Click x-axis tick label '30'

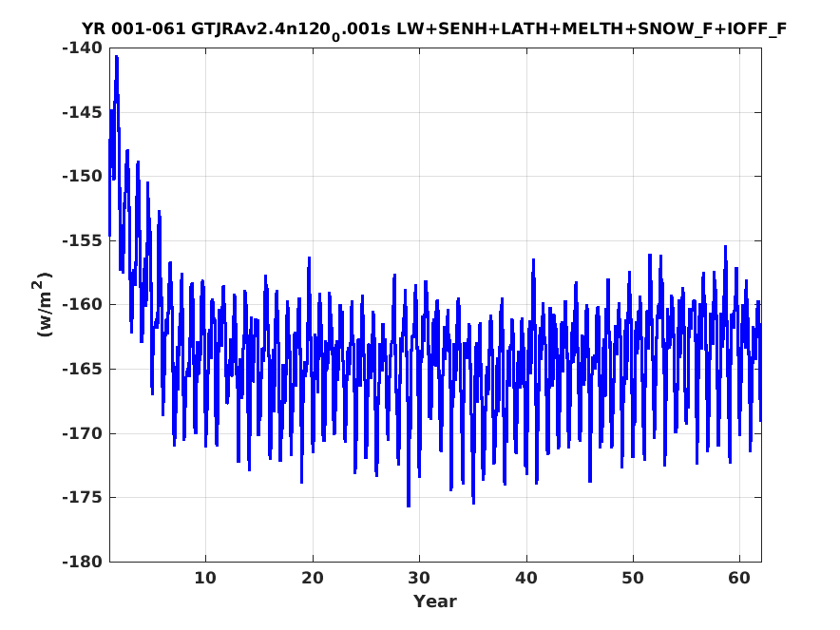pyautogui.click(x=419, y=579)
